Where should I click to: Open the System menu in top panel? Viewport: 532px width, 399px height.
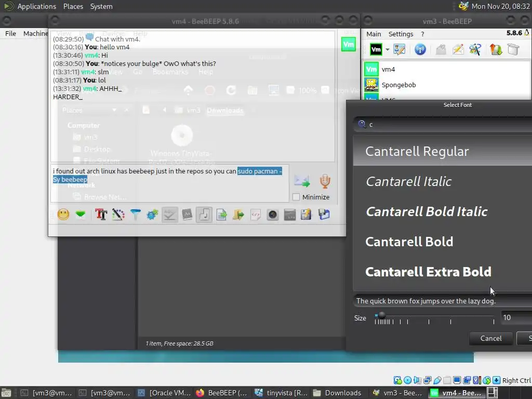101,6
